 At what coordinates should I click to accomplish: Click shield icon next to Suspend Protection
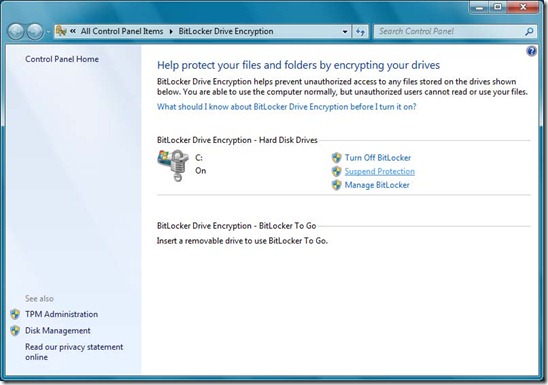coord(337,171)
